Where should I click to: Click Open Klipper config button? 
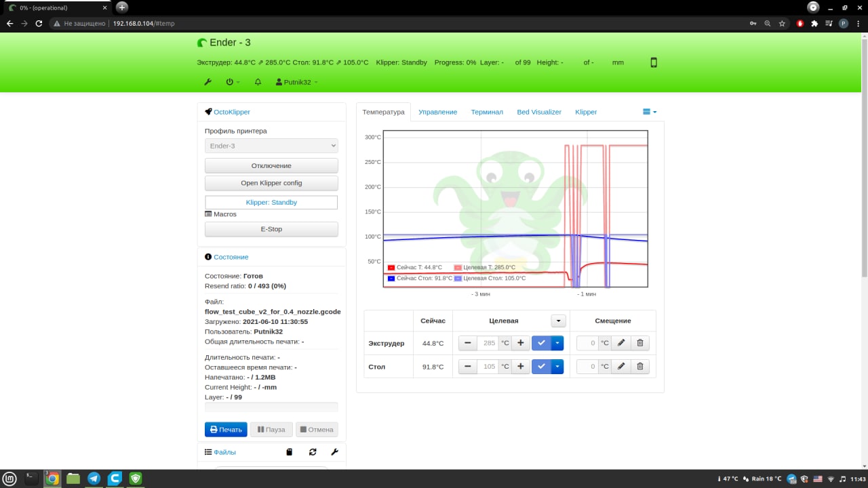click(271, 183)
